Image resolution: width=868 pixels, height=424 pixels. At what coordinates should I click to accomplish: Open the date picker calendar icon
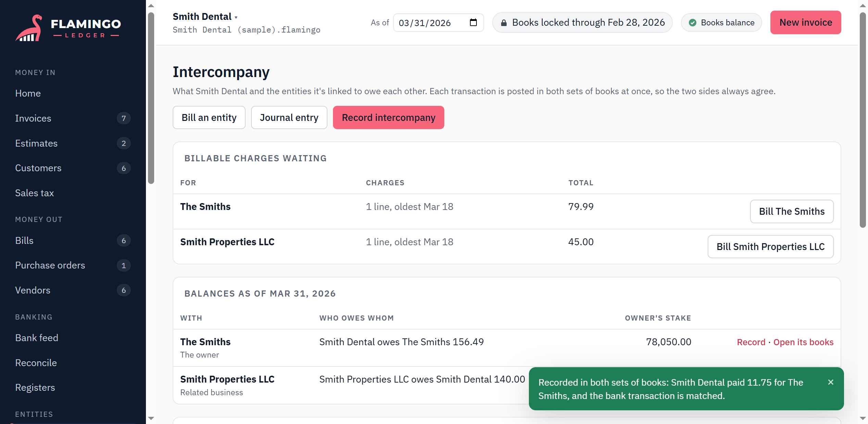[473, 23]
